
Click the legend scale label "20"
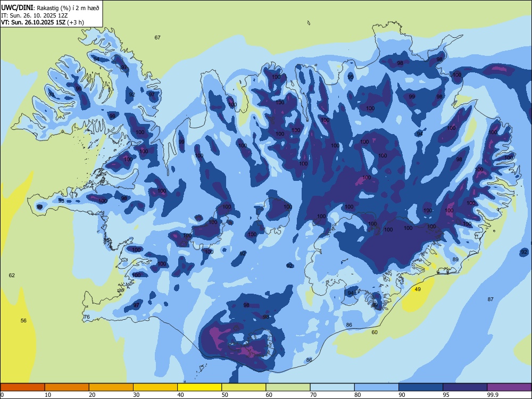pyautogui.click(x=92, y=395)
